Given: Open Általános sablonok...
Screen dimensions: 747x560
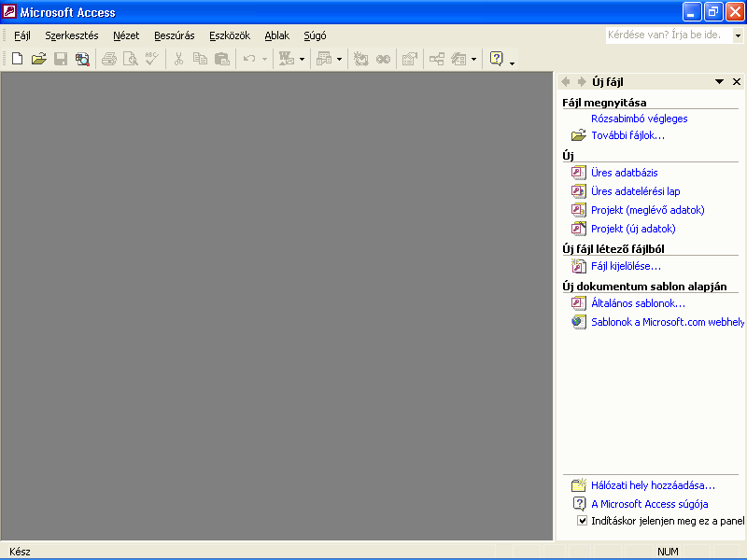Looking at the screenshot, I should 638,302.
